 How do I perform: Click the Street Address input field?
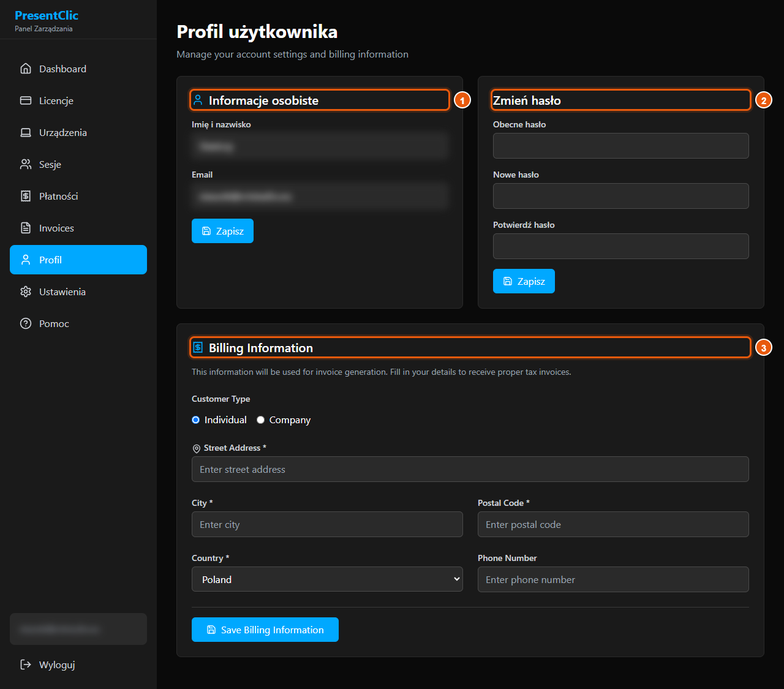point(470,469)
